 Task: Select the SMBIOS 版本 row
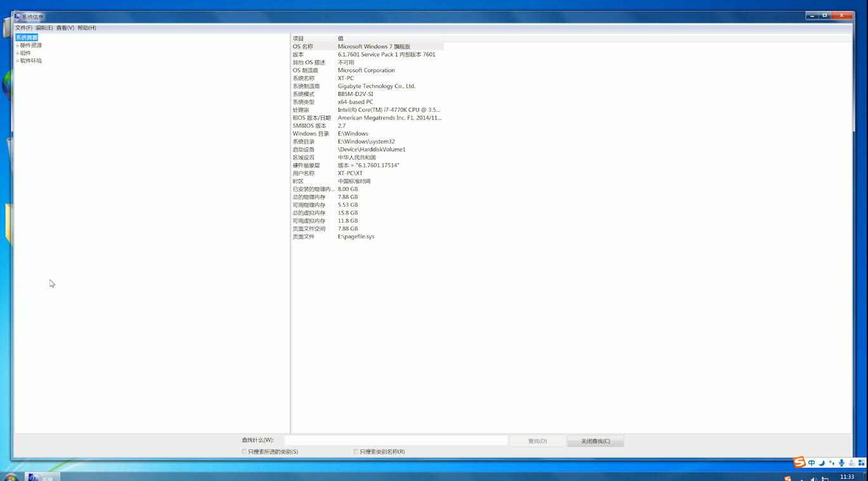click(367, 126)
